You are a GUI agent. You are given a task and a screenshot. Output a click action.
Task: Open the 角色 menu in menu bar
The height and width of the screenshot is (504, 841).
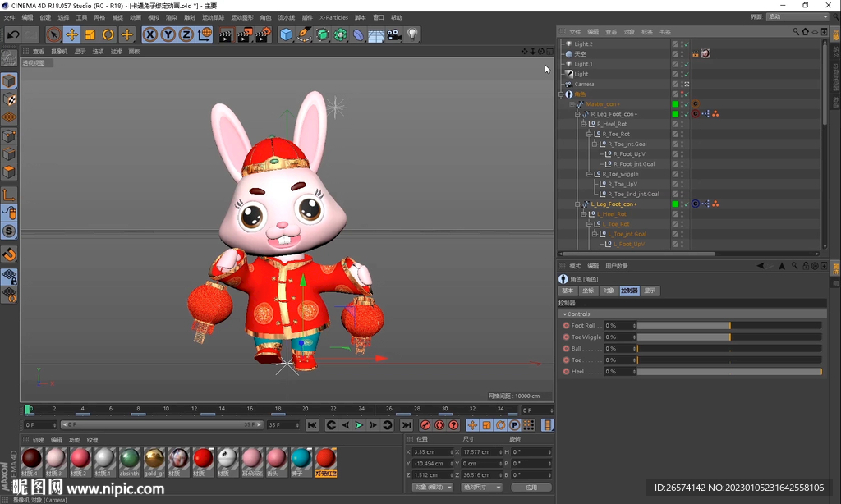click(265, 18)
